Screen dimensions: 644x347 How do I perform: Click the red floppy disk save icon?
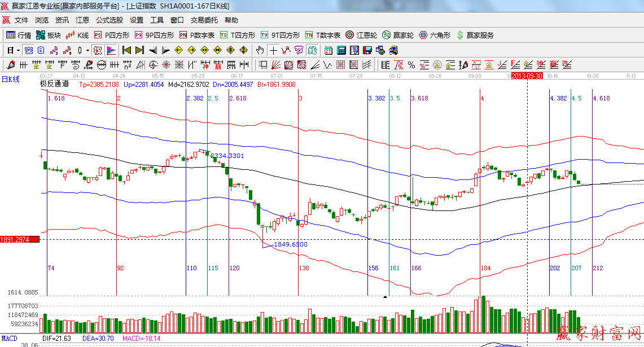(367, 50)
